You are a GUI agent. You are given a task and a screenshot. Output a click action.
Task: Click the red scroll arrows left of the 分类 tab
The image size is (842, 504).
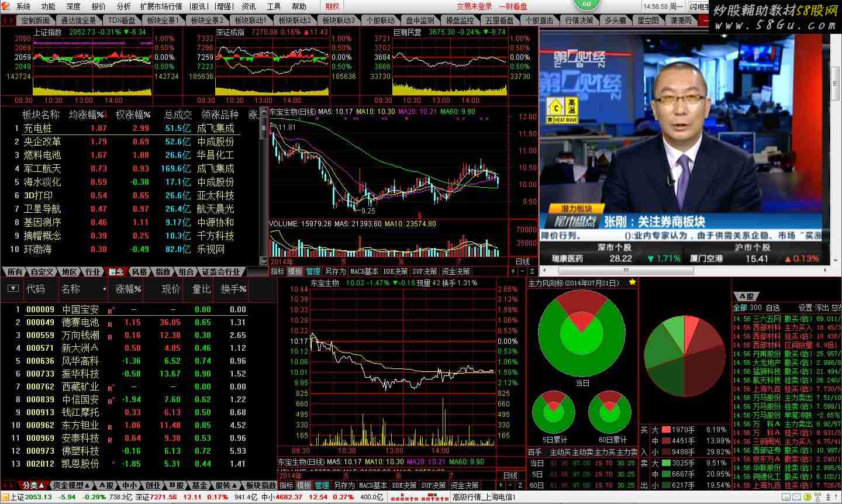pos(9,485)
